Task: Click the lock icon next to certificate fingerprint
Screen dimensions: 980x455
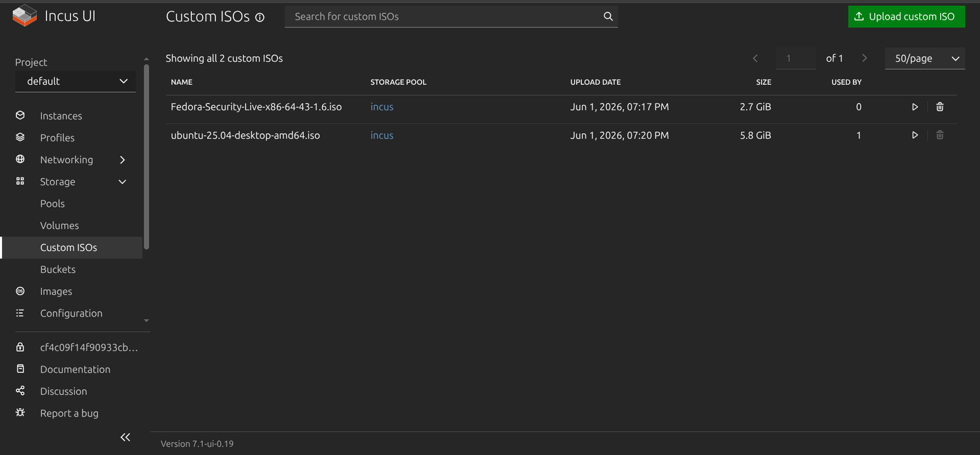Action: [x=20, y=347]
